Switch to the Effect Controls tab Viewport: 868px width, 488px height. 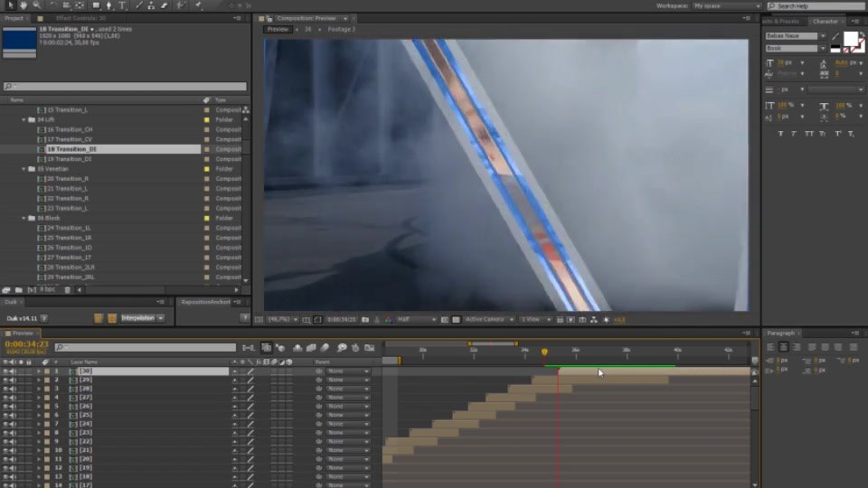click(80, 18)
